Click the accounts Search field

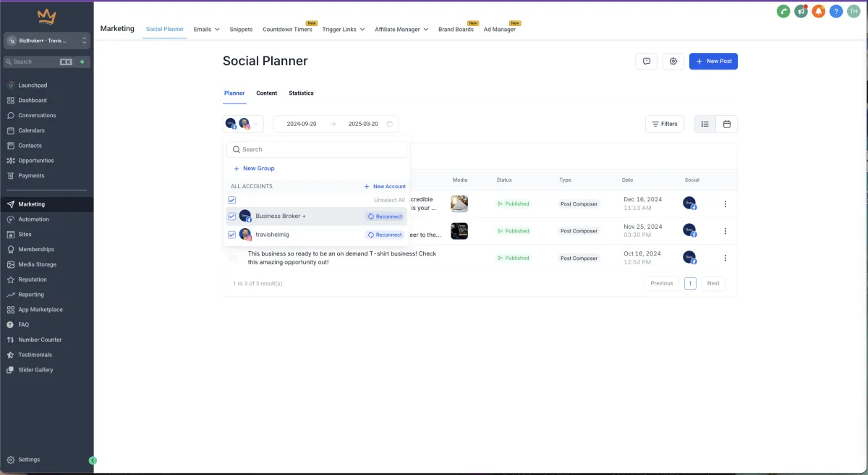pyautogui.click(x=317, y=149)
